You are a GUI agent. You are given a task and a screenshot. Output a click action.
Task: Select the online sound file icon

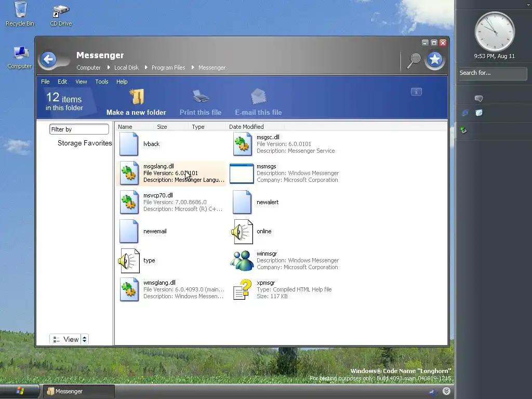click(x=242, y=231)
